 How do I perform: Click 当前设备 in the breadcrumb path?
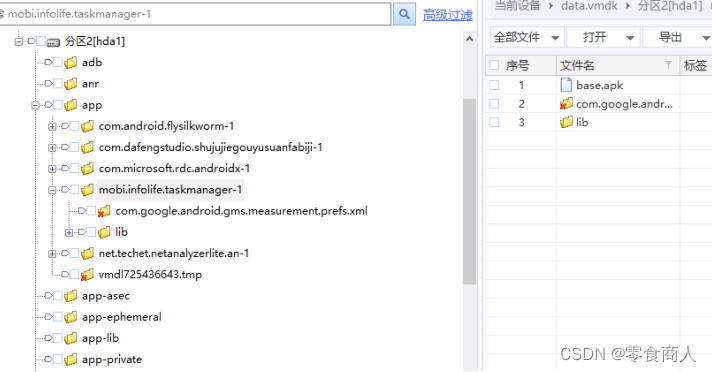[517, 5]
